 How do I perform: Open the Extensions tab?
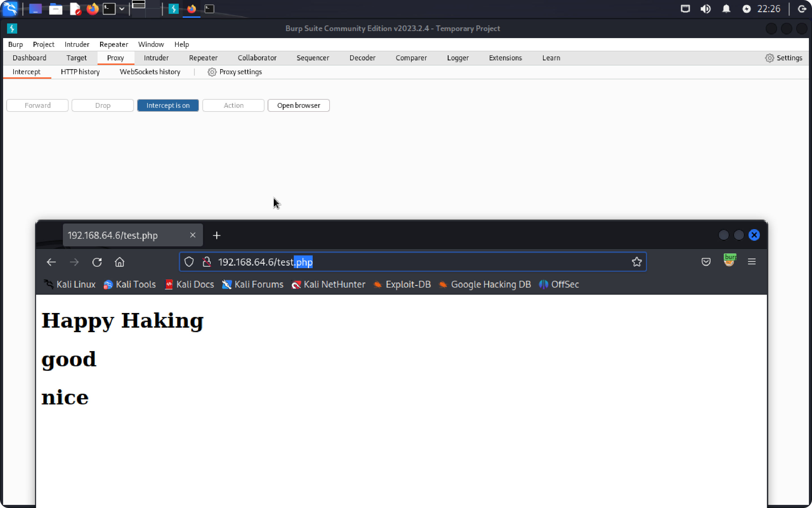click(505, 58)
